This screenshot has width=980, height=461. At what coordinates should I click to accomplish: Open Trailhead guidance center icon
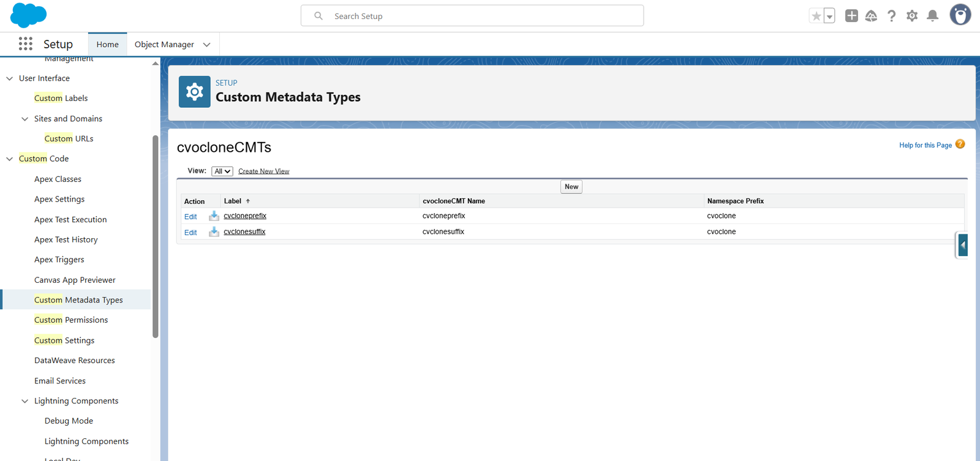point(871,16)
